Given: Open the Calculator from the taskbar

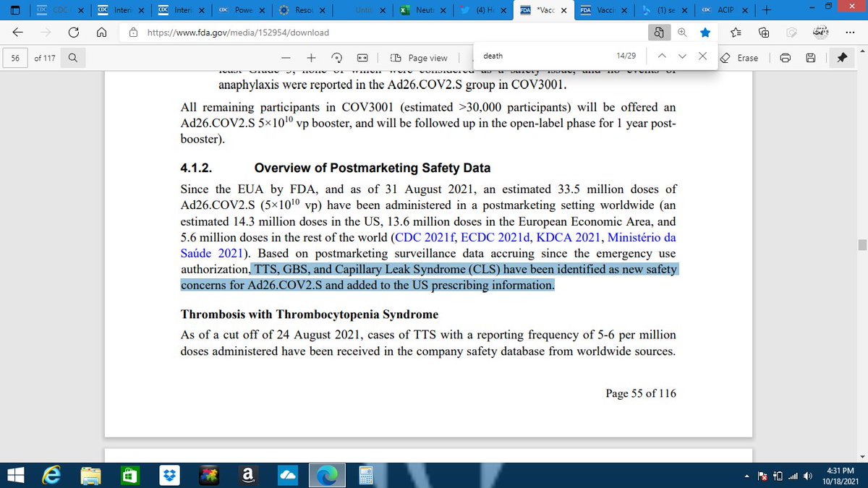Looking at the screenshot, I should pos(365,475).
